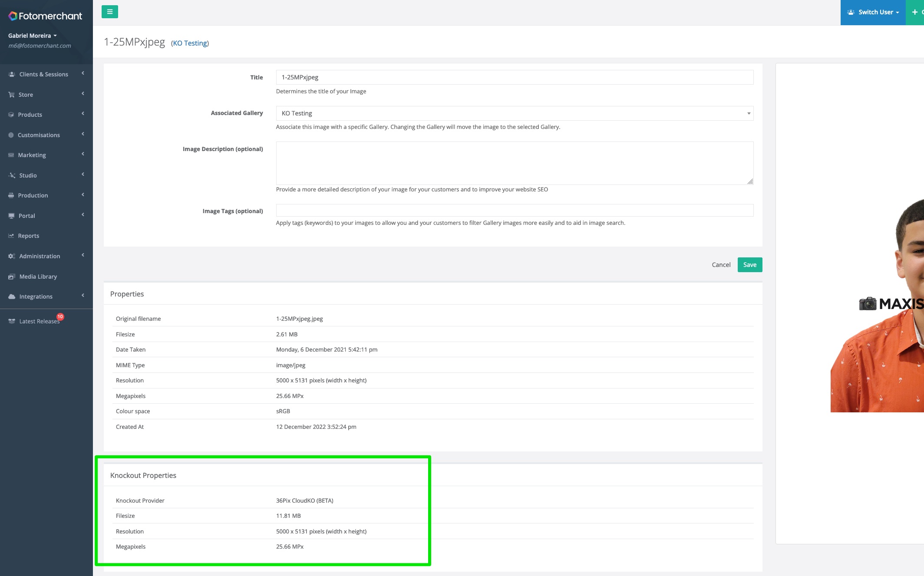Image resolution: width=924 pixels, height=576 pixels.
Task: Open the KO Testing gallery link
Action: pos(190,43)
